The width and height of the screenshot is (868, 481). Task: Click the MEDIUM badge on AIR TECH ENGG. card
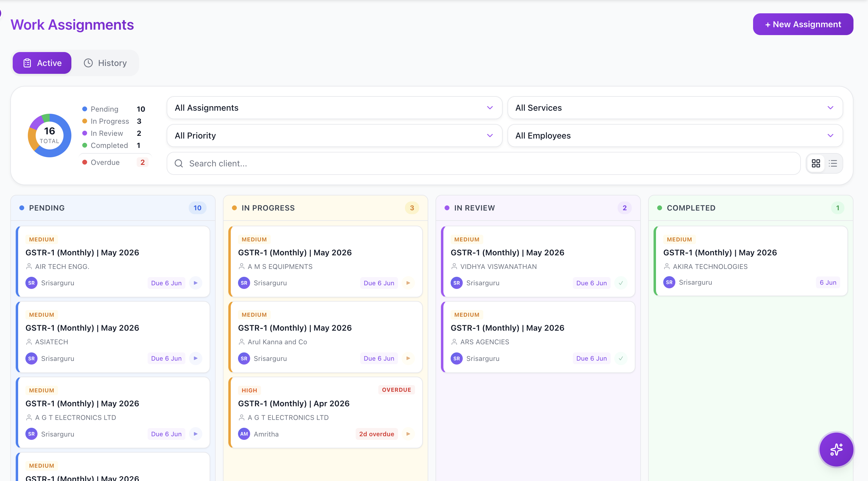point(41,239)
